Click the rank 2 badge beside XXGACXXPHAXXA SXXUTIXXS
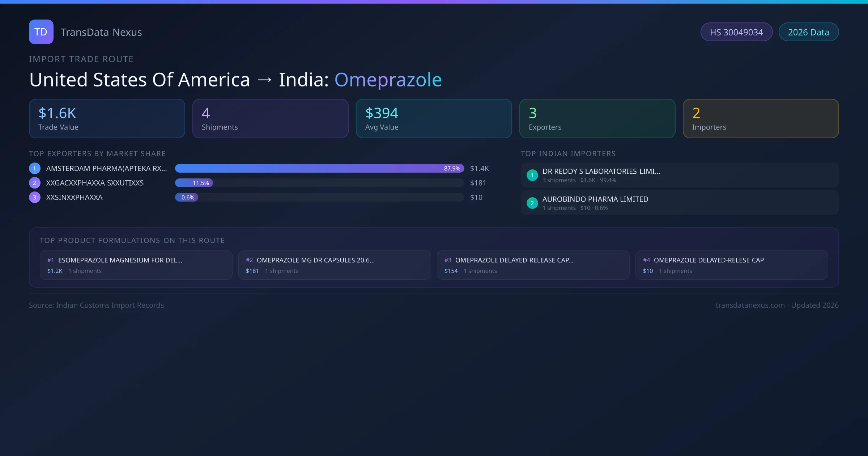The height and width of the screenshot is (456, 868). click(34, 183)
